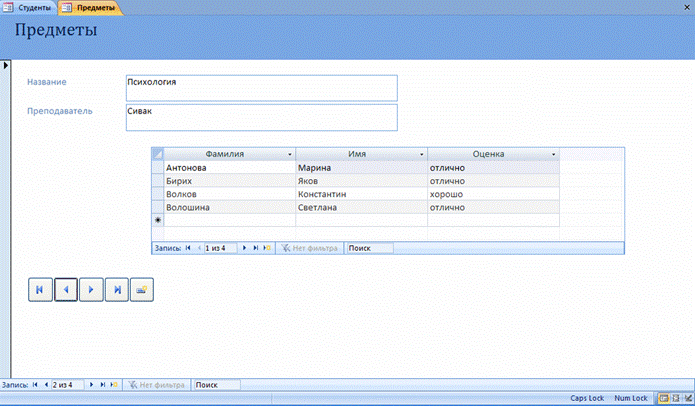The image size is (695, 406).
Task: Switch to Layout view in status bar
Action: pyautogui.click(x=676, y=398)
